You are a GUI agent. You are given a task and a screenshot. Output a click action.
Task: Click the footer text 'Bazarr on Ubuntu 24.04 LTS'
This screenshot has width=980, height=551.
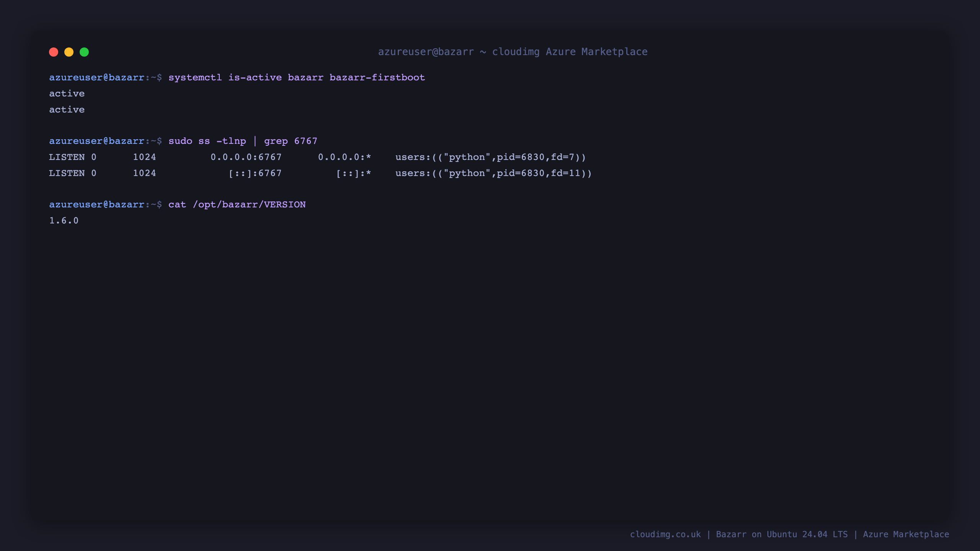[x=782, y=535]
